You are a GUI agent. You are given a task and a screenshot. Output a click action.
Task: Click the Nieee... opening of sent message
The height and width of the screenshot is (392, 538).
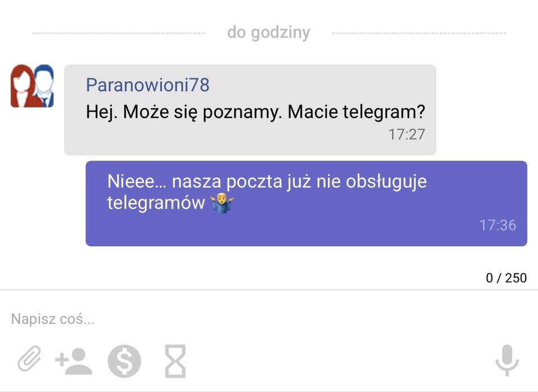(137, 181)
